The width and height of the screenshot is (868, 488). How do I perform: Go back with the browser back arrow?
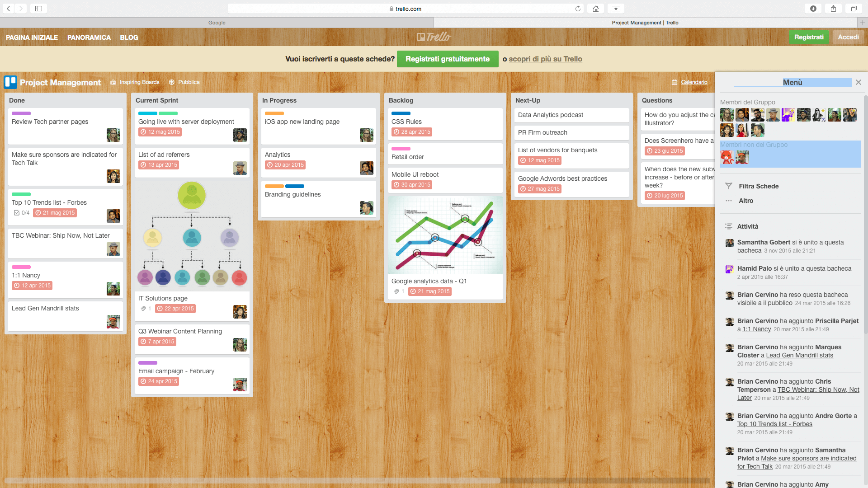coord(9,9)
